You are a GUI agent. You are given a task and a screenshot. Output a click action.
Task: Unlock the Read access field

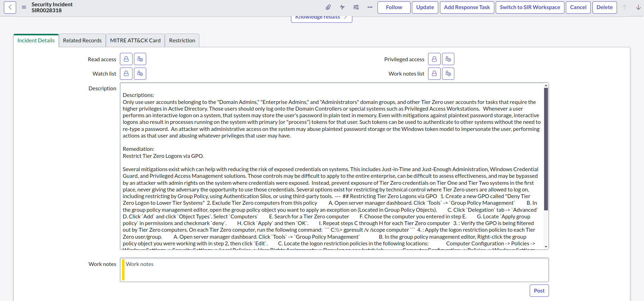(126, 59)
